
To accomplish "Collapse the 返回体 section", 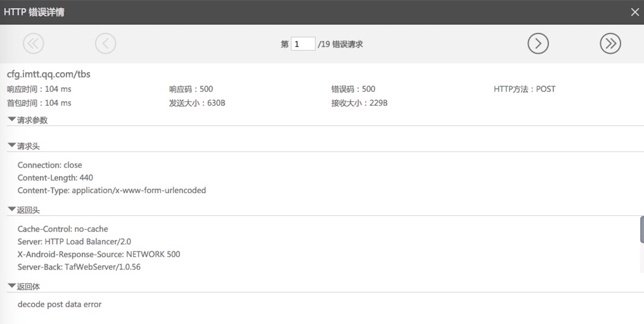I will click(x=12, y=286).
